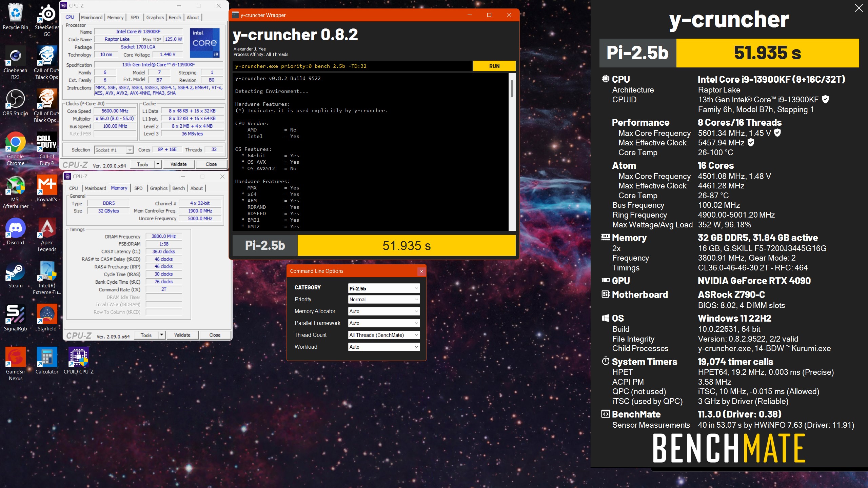
Task: Expand the Workload Auto dropdown
Action: point(384,347)
